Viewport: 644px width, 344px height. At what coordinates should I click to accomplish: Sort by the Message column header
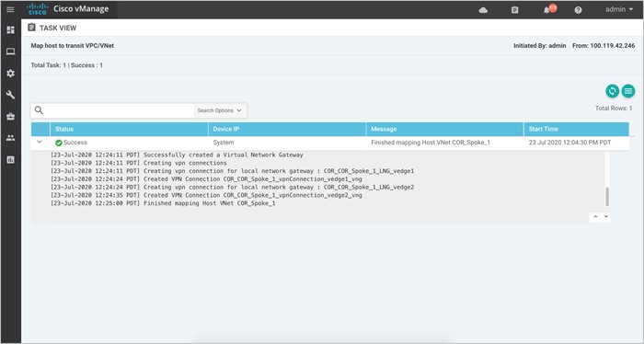(444, 129)
